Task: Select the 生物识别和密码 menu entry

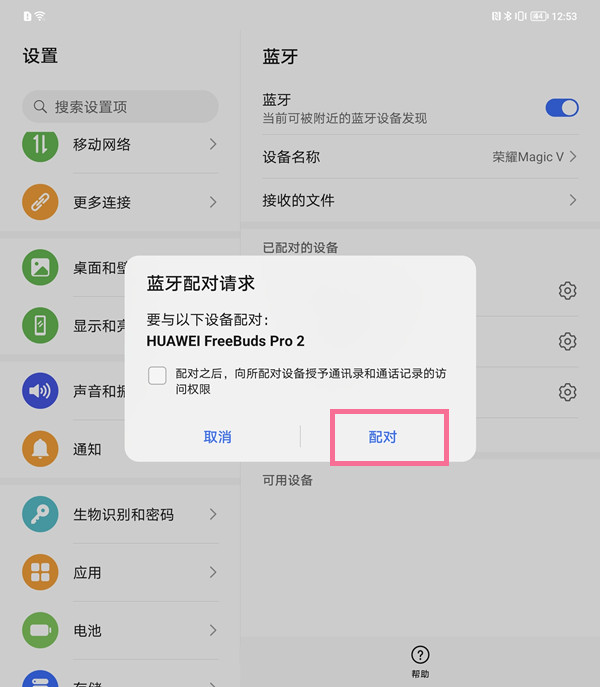Action: [x=120, y=514]
